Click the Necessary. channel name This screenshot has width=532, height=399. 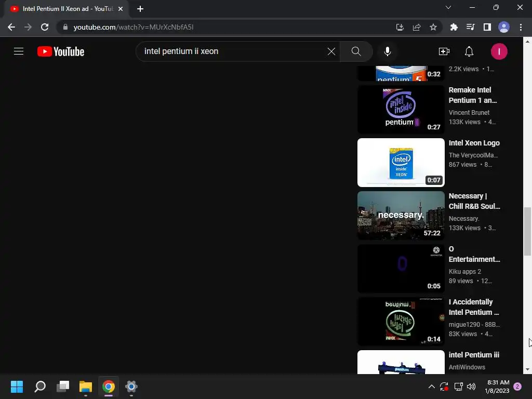pos(464,219)
